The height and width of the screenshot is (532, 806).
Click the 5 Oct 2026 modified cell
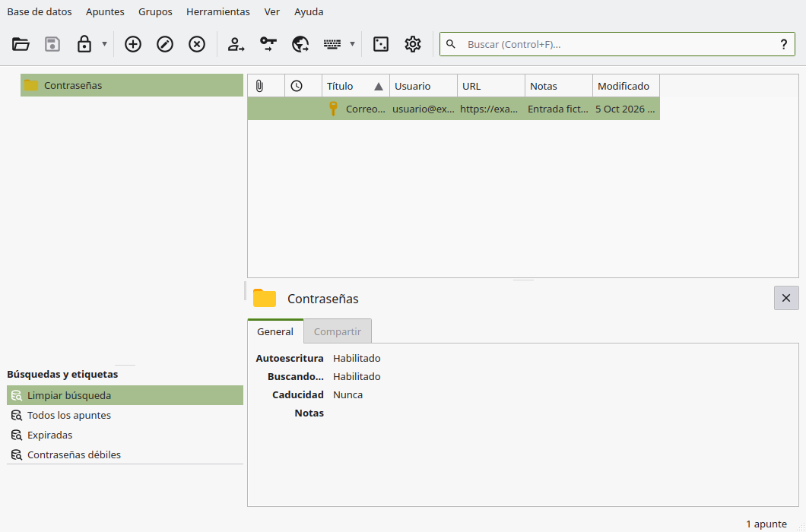tap(625, 109)
